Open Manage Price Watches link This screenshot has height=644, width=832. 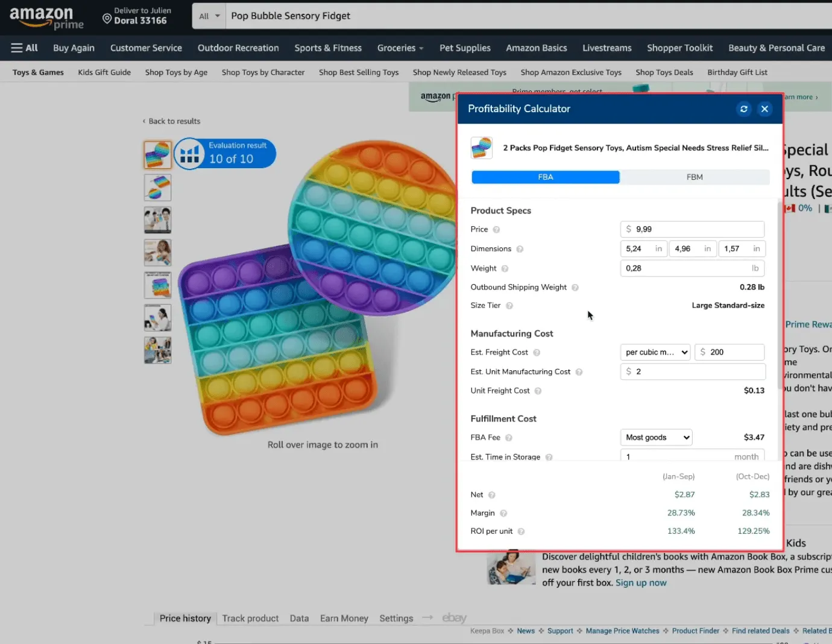(622, 631)
